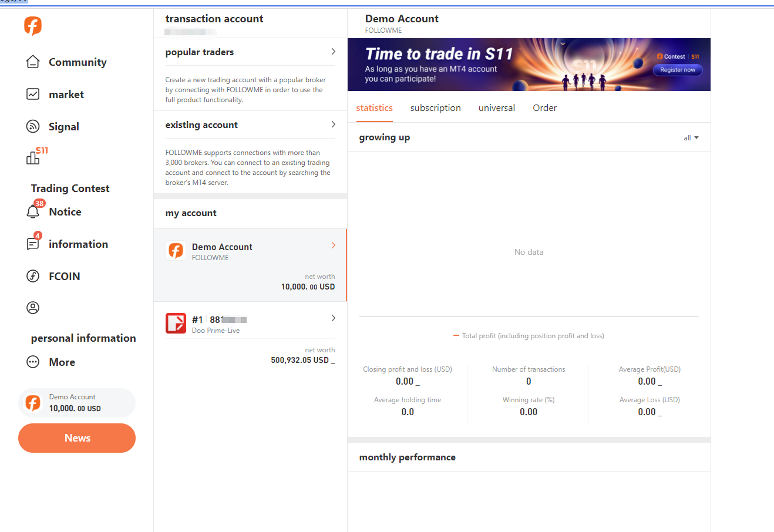Select Demo Account card in my account
The height and width of the screenshot is (532, 774).
(250, 265)
